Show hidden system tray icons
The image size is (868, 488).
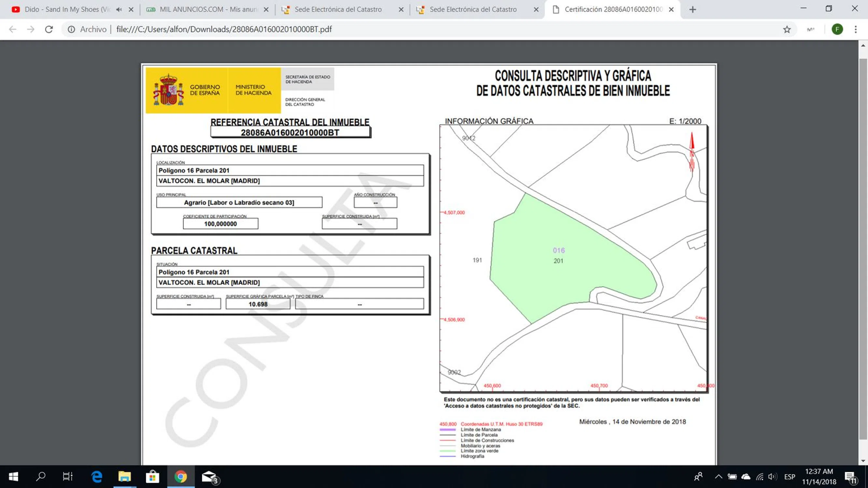coord(718,477)
